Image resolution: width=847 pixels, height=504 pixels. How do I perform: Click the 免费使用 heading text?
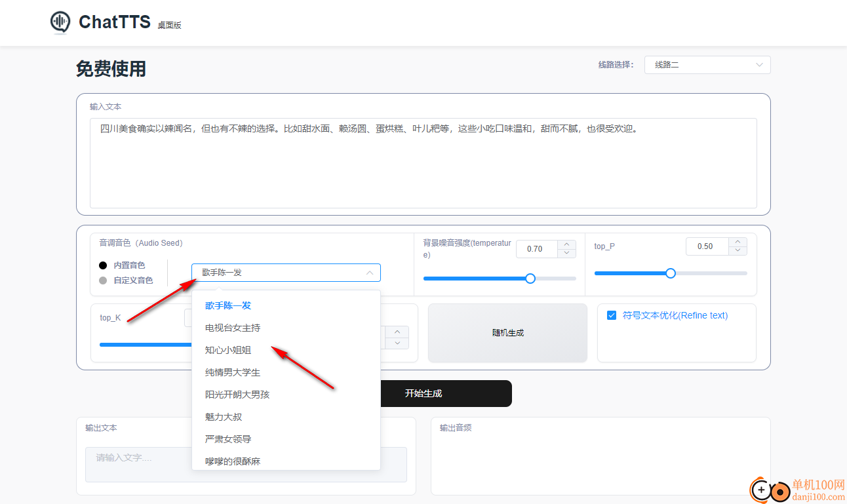point(111,69)
